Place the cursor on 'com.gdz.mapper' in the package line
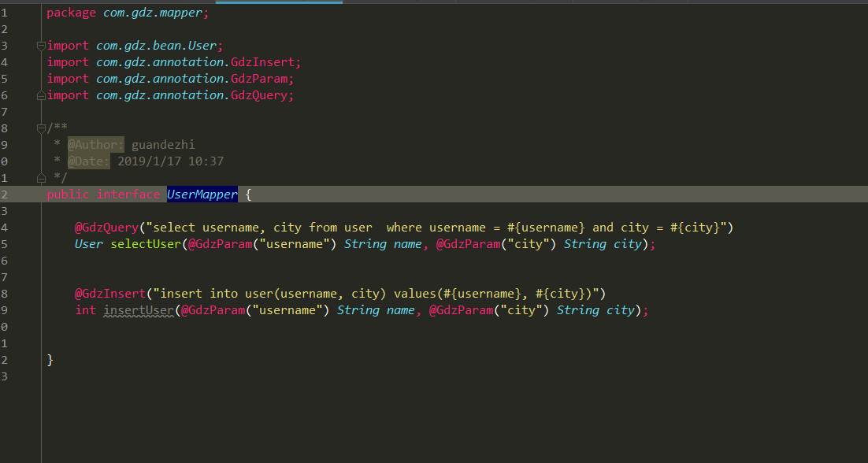Viewport: 868px width, 463px height. tap(153, 13)
